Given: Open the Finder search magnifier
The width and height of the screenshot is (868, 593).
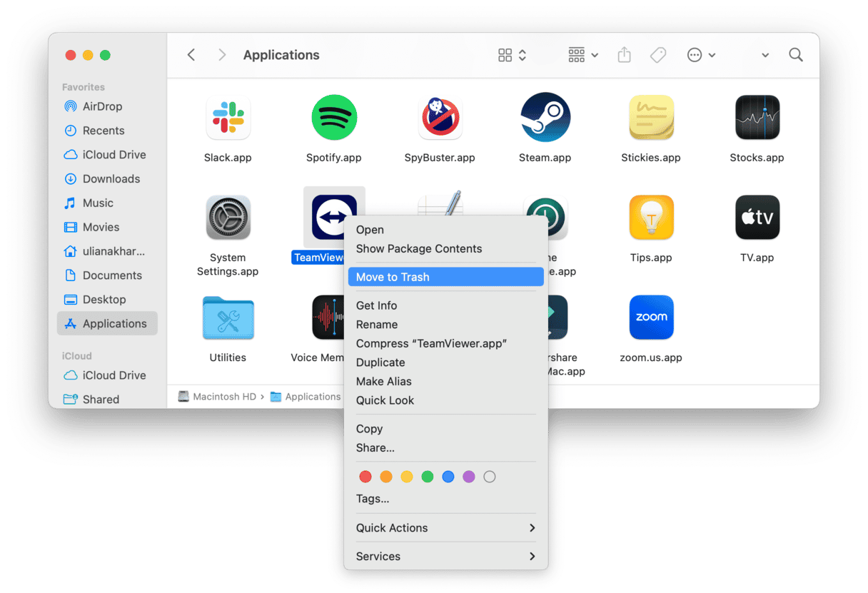Looking at the screenshot, I should (x=796, y=55).
